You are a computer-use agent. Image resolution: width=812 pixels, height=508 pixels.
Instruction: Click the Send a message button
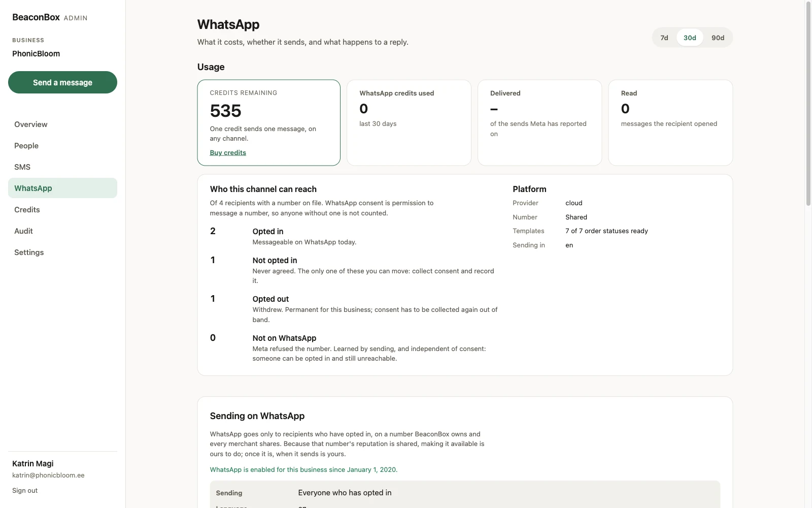click(62, 82)
